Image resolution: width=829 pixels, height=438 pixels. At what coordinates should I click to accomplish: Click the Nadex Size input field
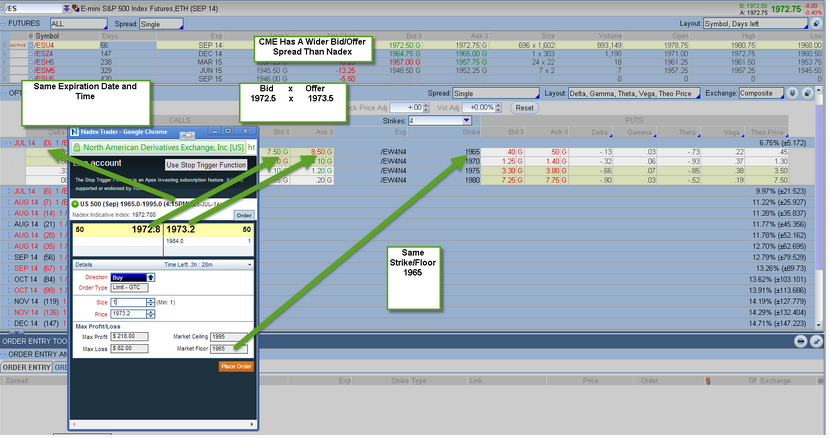pyautogui.click(x=128, y=303)
